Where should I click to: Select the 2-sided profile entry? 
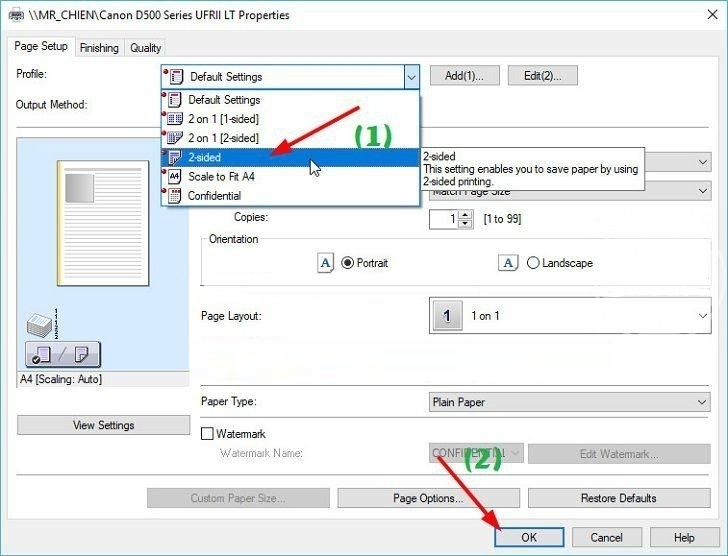point(291,157)
